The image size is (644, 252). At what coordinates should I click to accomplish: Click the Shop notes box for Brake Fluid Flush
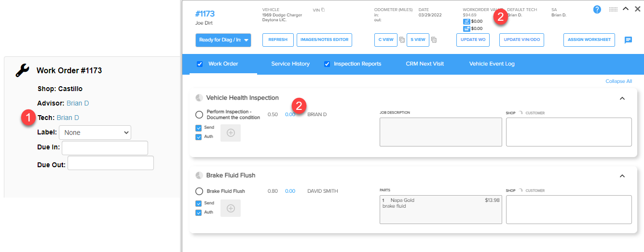tap(569, 210)
